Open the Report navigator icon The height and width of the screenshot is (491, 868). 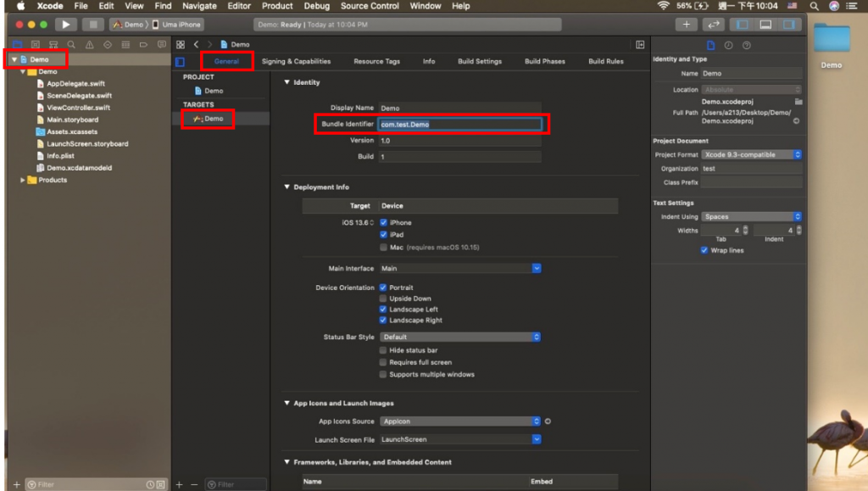pos(162,44)
